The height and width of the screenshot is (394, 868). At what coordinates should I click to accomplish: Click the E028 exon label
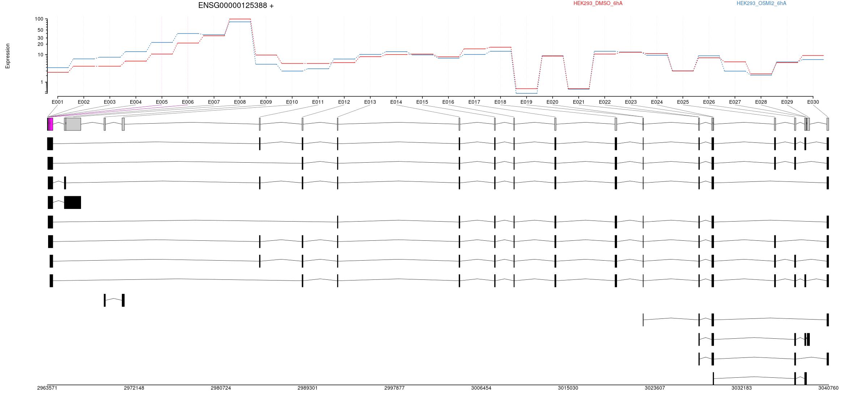click(761, 102)
